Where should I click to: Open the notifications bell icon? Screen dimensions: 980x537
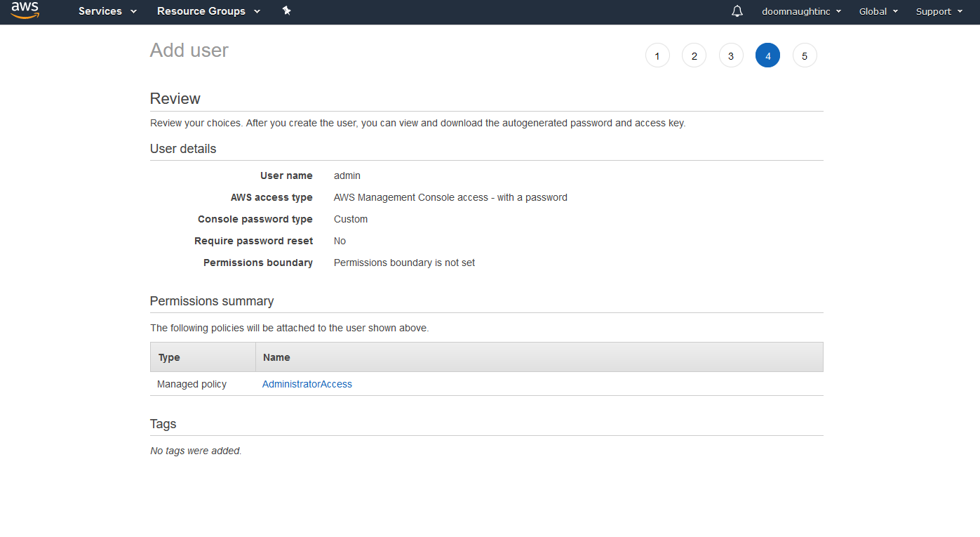(x=737, y=11)
